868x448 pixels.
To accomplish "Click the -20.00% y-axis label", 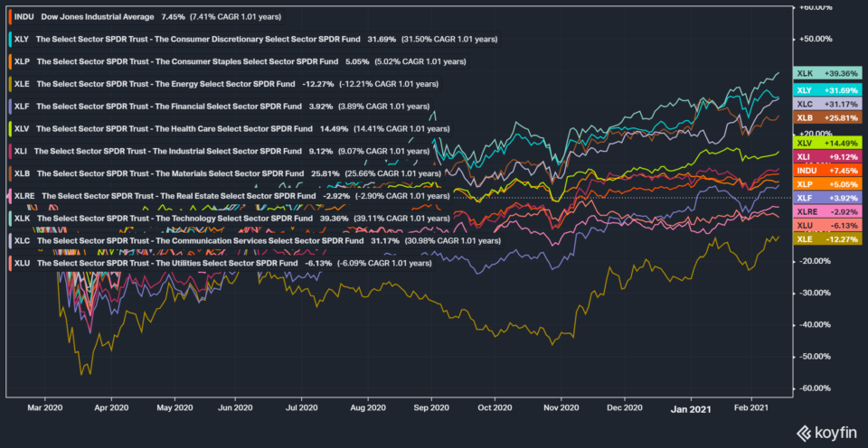I will (816, 260).
